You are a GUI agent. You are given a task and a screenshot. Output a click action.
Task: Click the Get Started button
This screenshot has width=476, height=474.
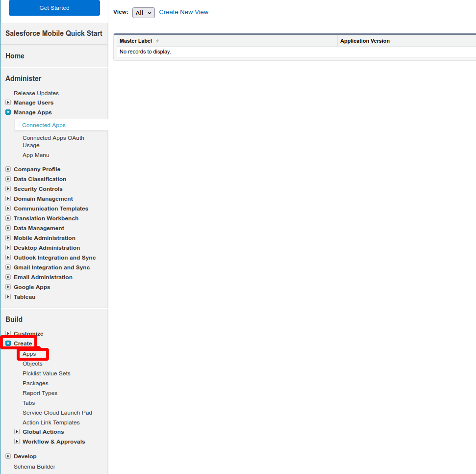point(54,7)
